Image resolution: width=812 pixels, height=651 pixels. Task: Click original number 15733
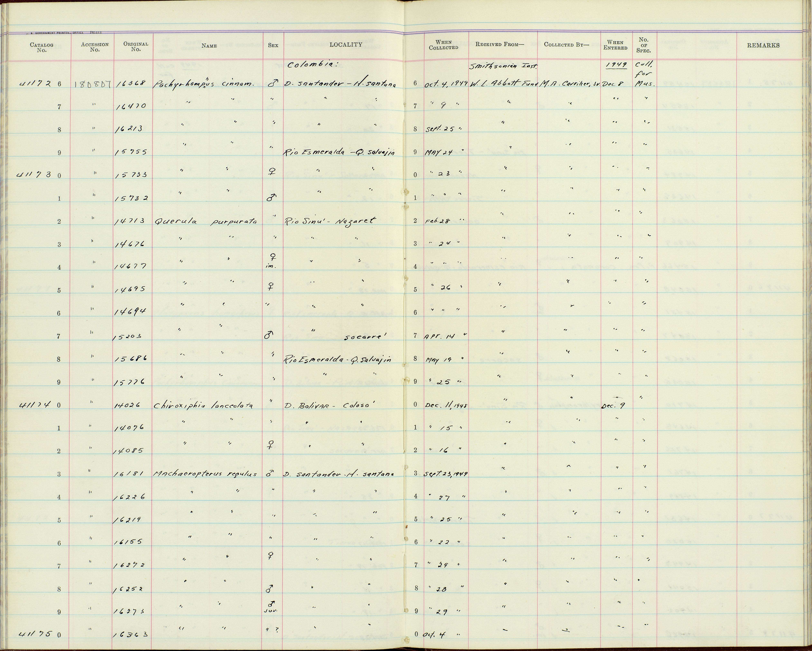click(x=131, y=175)
